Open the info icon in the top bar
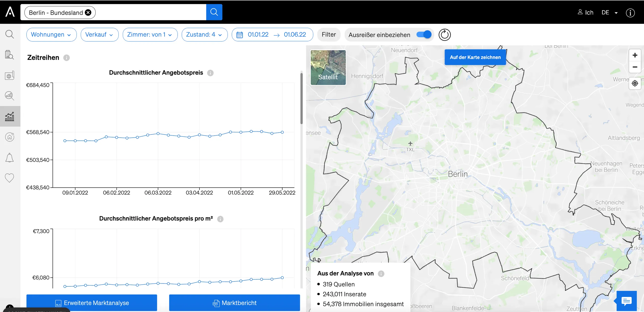The image size is (644, 312). (630, 13)
